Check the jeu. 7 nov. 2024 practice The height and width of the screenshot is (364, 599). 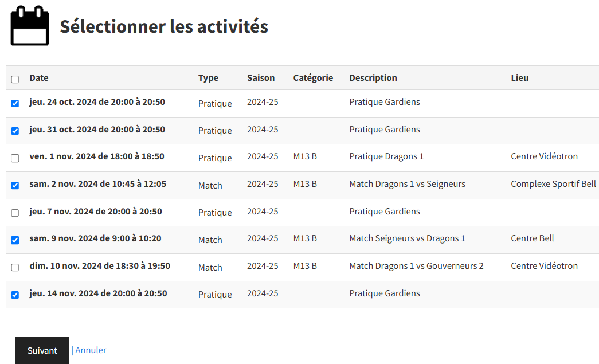(x=15, y=213)
